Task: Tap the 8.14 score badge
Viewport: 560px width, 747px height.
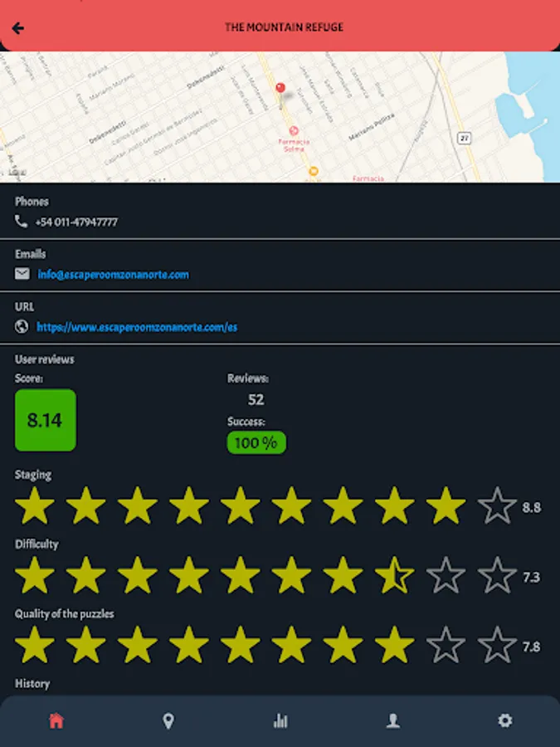Action: click(x=46, y=420)
